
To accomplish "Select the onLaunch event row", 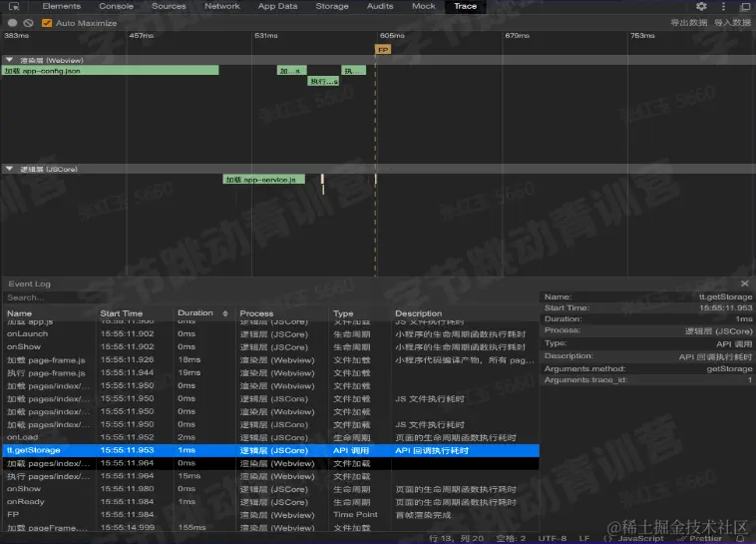I will tap(270, 334).
